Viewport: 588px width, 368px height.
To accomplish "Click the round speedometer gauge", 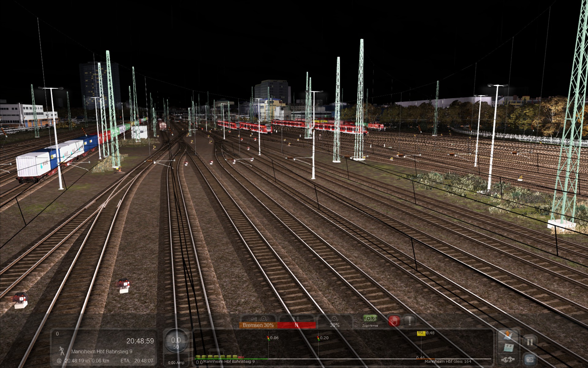I will click(176, 342).
